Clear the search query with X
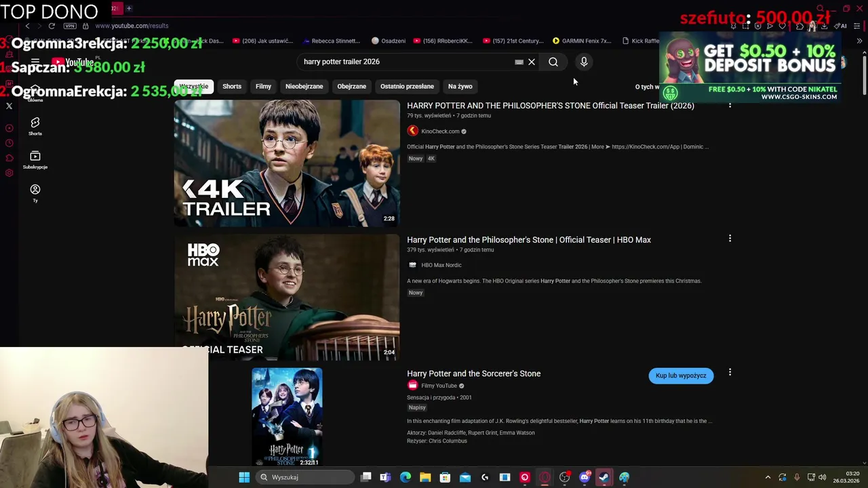Screen dimensions: 868x488 point(532,62)
